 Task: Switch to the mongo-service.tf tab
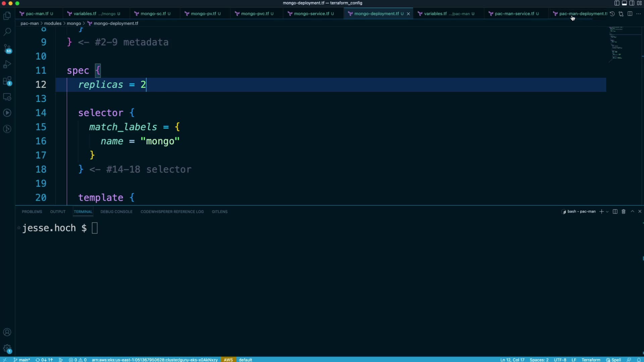pos(311,14)
